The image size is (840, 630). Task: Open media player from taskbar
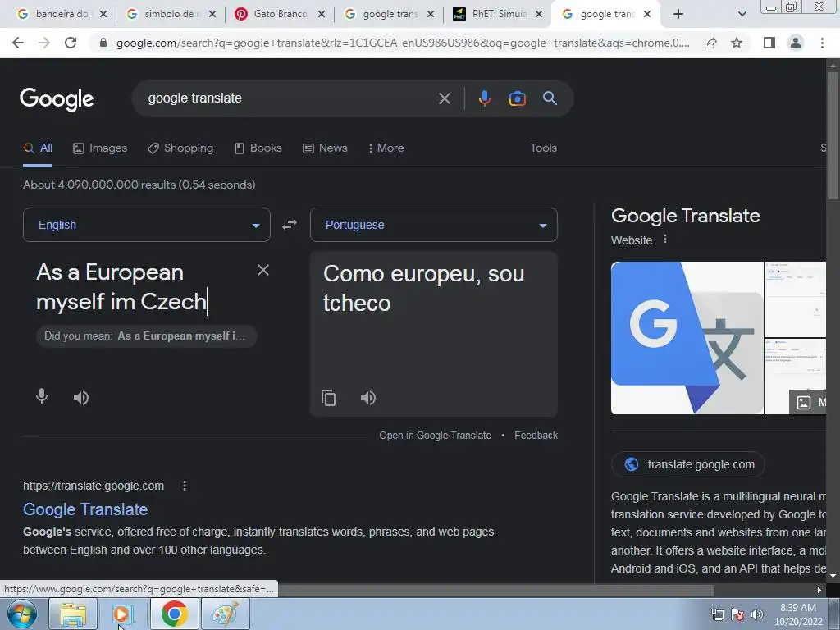pos(122,614)
